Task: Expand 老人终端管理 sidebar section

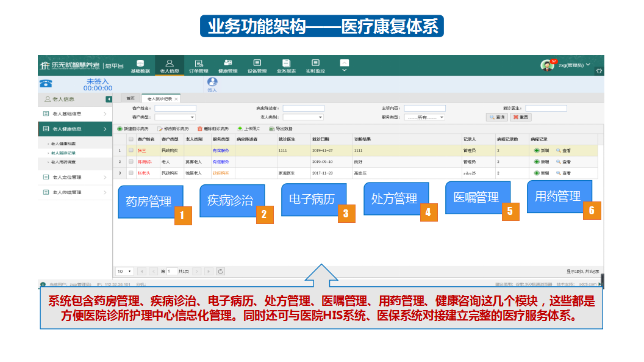Action: click(x=75, y=192)
